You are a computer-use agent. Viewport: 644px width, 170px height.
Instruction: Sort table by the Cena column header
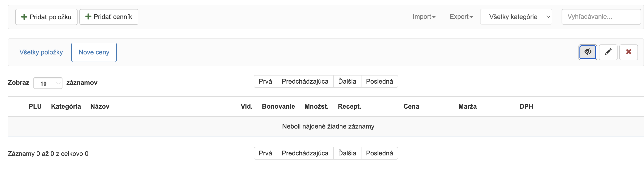(x=411, y=107)
